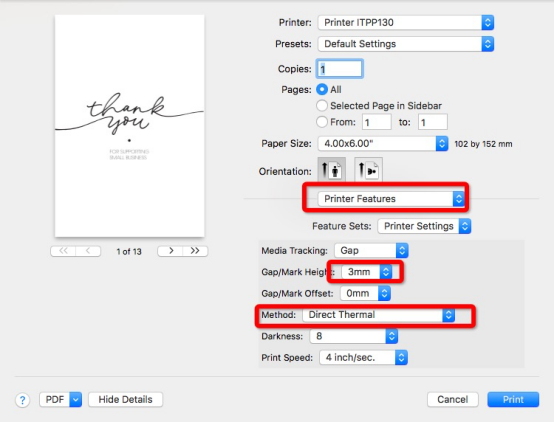This screenshot has height=423, width=554.
Task: Click the Copies input field
Action: point(340,69)
